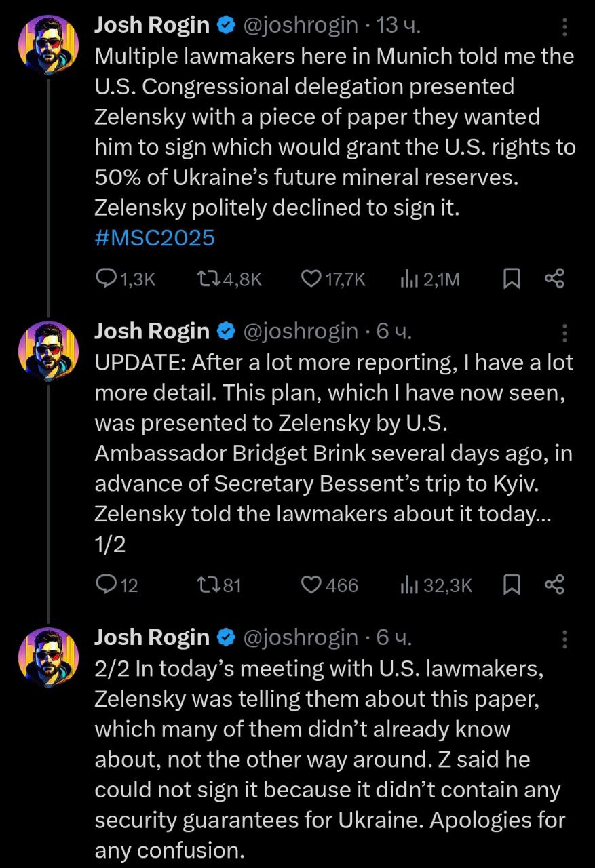The width and height of the screenshot is (595, 868).
Task: Share the first tweet about Zelensky
Action: [x=554, y=279]
